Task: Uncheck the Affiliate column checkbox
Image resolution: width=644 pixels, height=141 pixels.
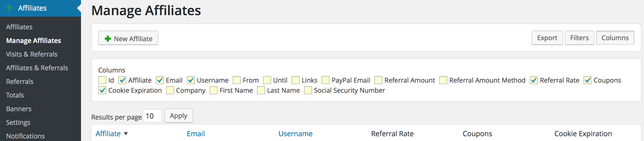Action: (122, 80)
